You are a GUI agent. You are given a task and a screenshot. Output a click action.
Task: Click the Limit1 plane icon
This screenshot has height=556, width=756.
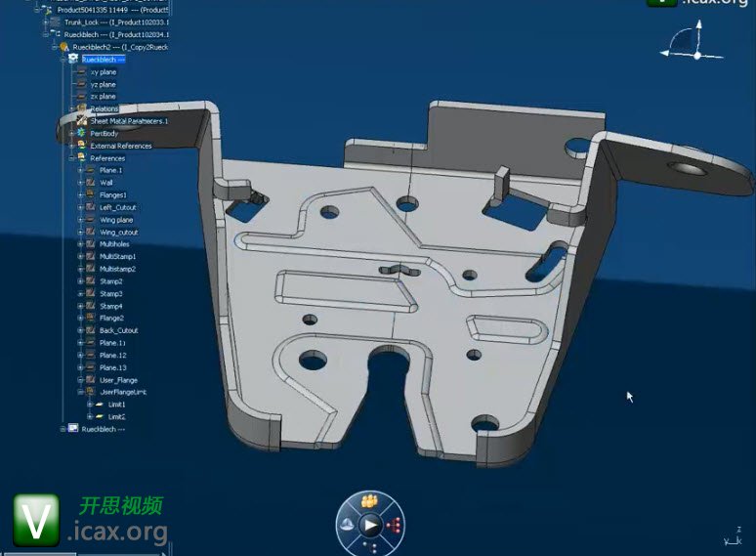click(x=100, y=405)
